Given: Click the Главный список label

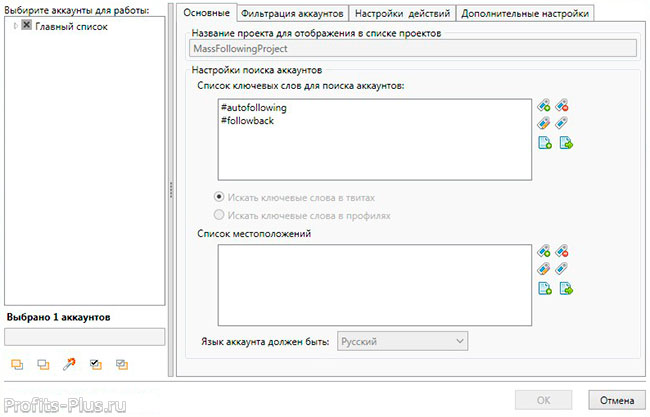Looking at the screenshot, I should (x=71, y=27).
